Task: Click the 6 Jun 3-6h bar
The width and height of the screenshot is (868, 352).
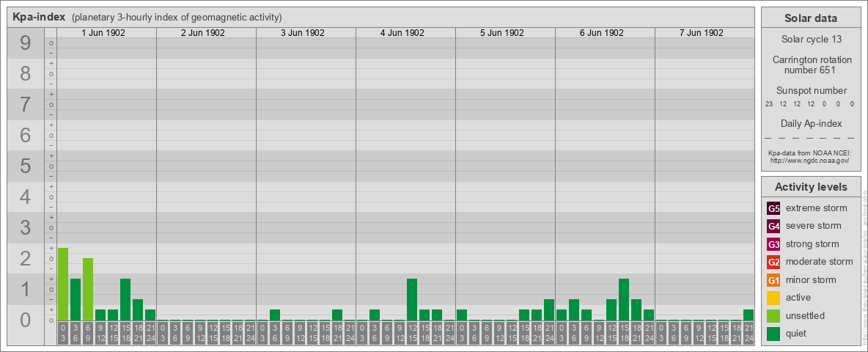Action: [x=574, y=310]
